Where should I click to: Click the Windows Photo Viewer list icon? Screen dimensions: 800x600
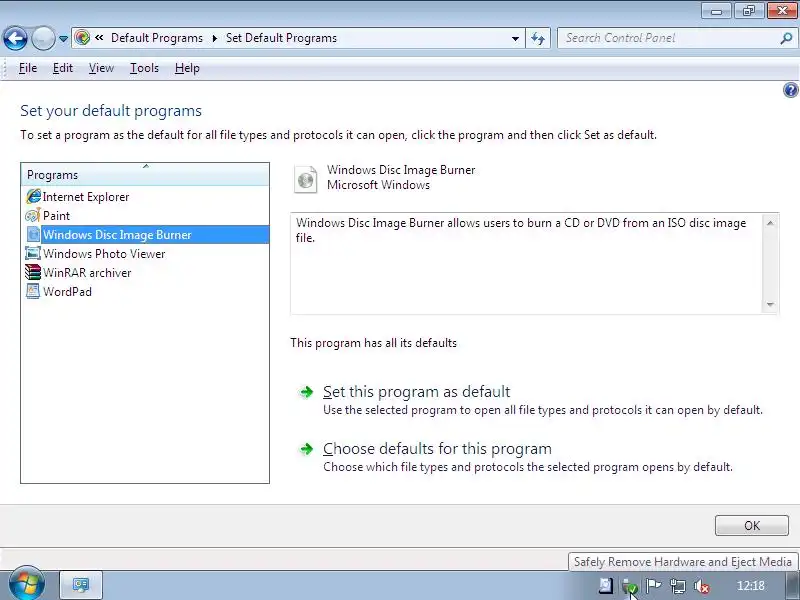pyautogui.click(x=33, y=254)
